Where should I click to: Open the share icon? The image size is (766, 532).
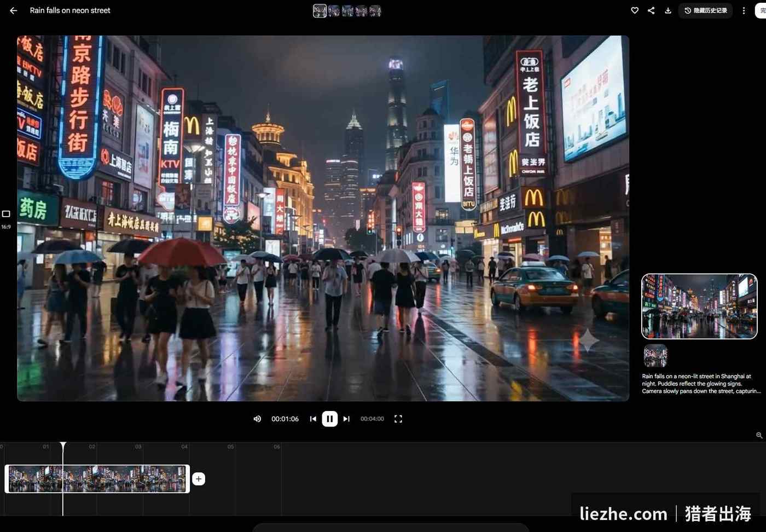pos(651,10)
